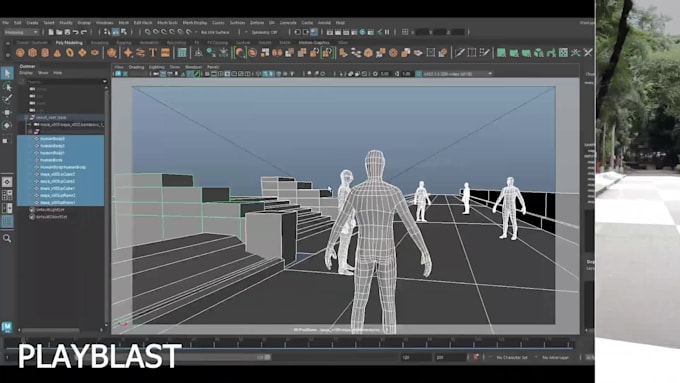This screenshot has height=383, width=680.
Task: Click the Redo arrow icon
Action: click(x=84, y=32)
